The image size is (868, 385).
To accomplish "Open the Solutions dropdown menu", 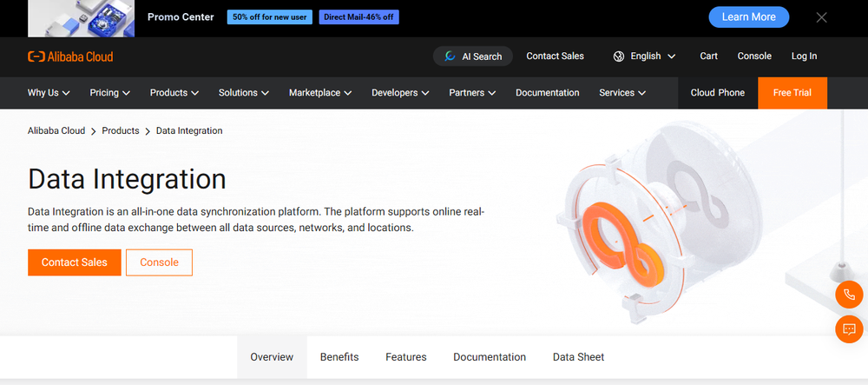I will tap(244, 92).
